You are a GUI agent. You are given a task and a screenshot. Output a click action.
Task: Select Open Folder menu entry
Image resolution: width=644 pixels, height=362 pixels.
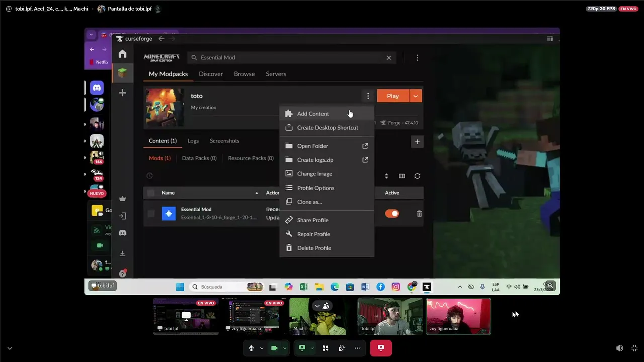(x=327, y=146)
